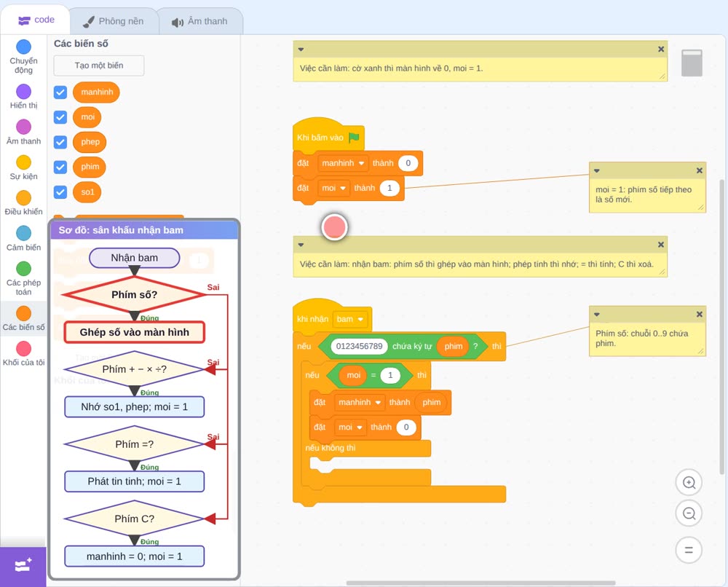The width and height of the screenshot is (728, 587).
Task: Collapse the 'cờ xanh thì màn hình về 0' comment
Action: click(301, 50)
